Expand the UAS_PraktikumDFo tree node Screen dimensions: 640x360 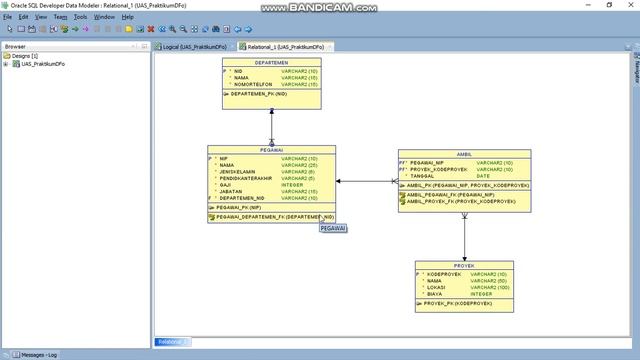coord(6,64)
